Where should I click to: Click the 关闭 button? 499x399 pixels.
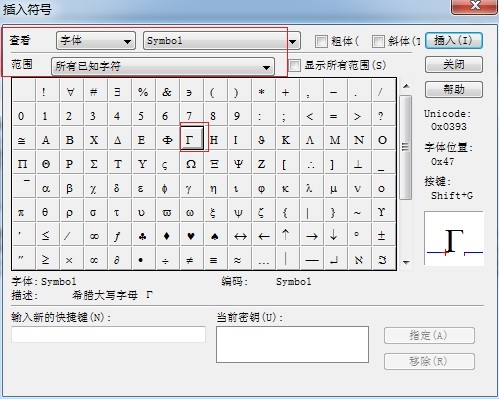click(454, 65)
